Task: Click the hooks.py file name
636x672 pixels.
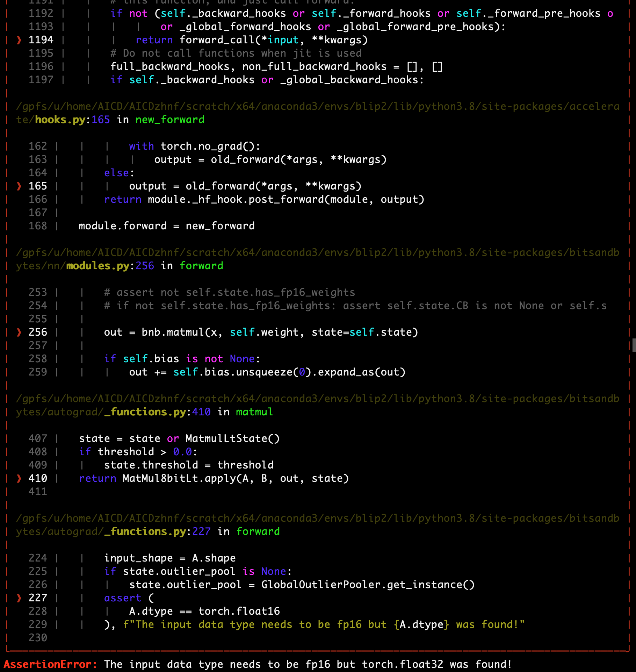Action: click(60, 120)
